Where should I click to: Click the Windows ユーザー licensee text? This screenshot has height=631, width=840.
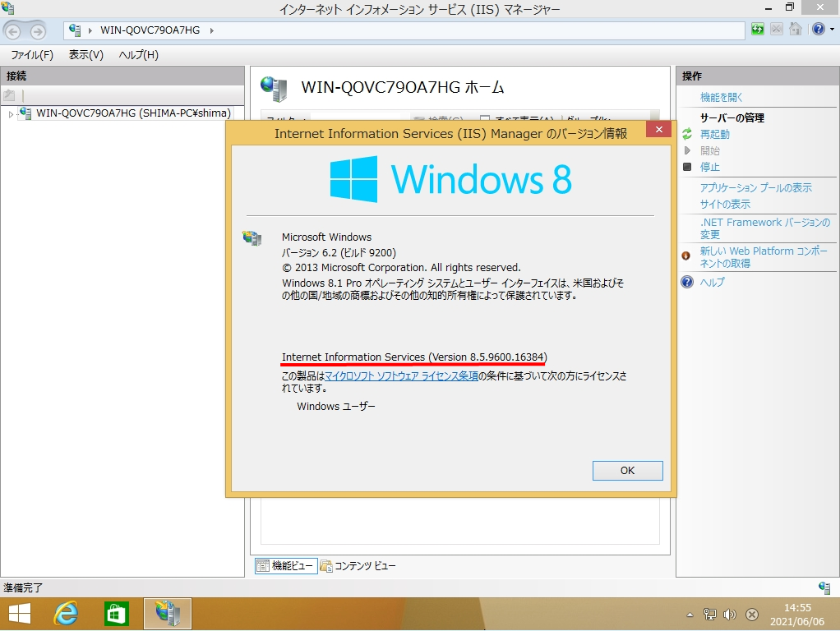336,406
